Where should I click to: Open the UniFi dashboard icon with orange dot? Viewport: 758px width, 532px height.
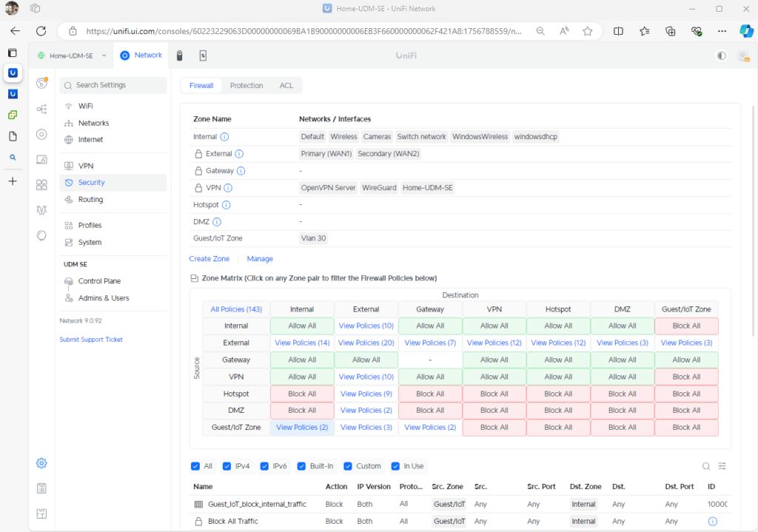(42, 83)
